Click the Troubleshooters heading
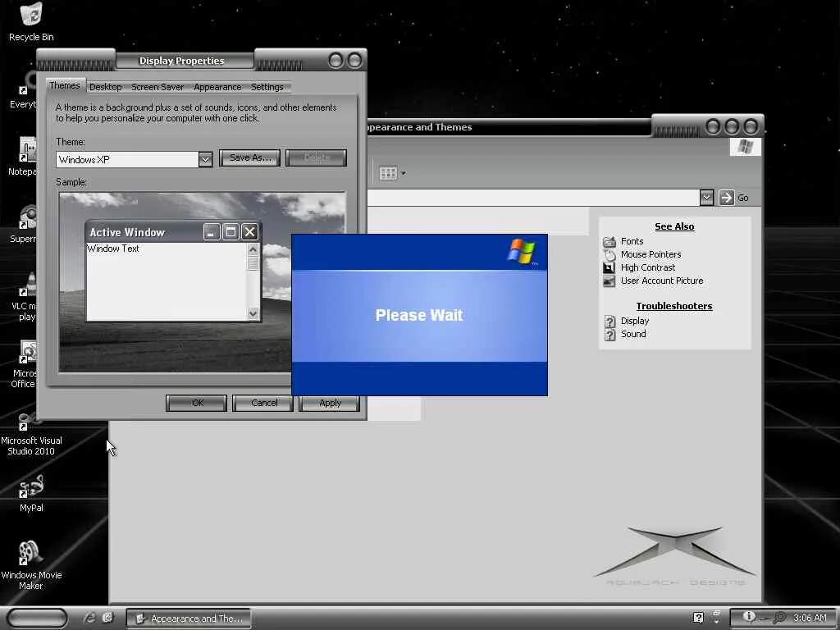The image size is (840, 630). pyautogui.click(x=674, y=306)
